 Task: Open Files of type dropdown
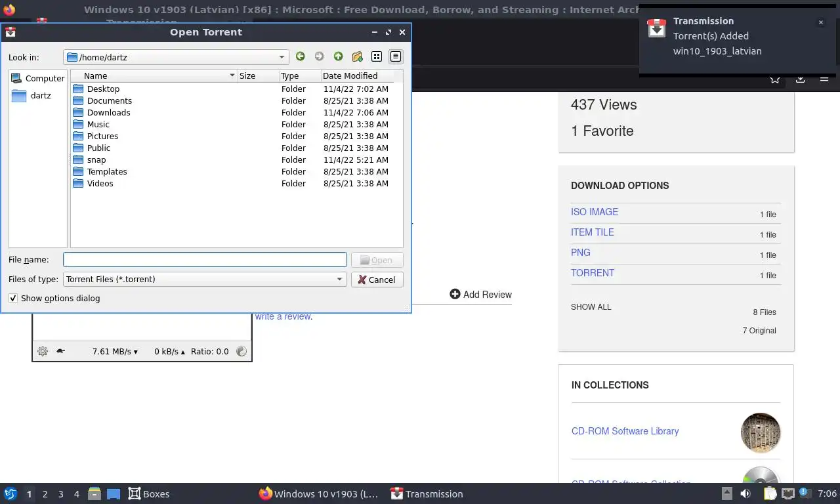(x=205, y=279)
